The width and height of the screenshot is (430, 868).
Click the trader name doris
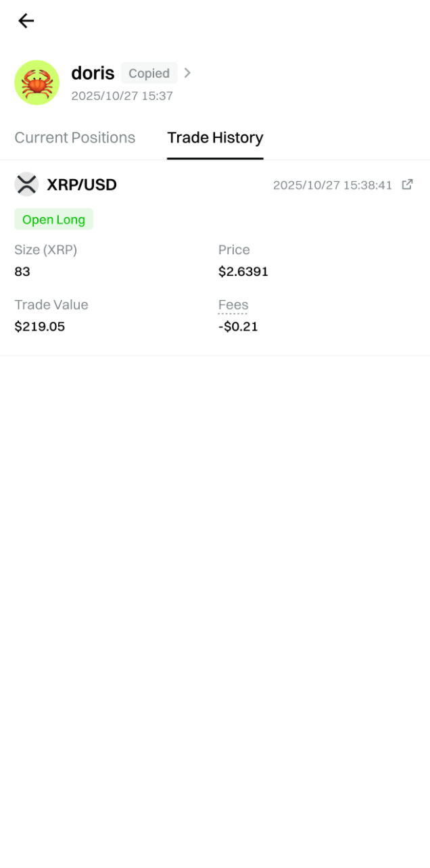92,73
